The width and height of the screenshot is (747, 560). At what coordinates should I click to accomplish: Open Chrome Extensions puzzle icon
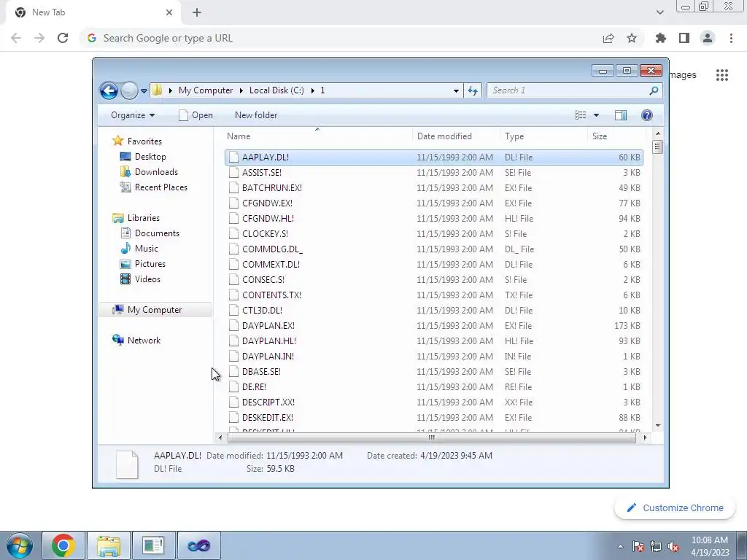click(660, 38)
